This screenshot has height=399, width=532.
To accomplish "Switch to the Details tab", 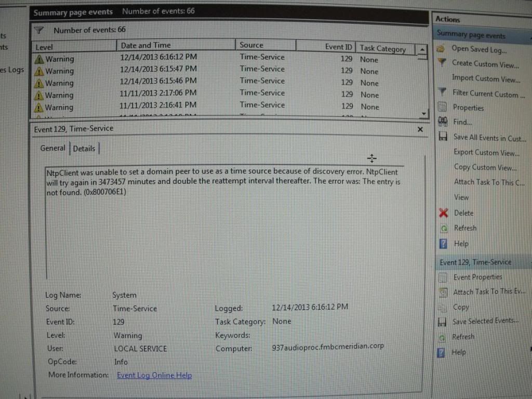I will [84, 149].
